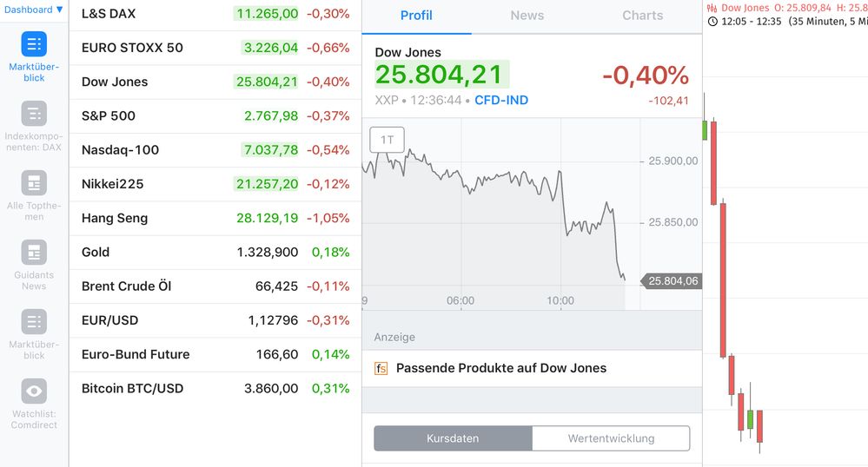Toggle the 1T timeframe button
This screenshot has height=467, width=868.
click(387, 140)
